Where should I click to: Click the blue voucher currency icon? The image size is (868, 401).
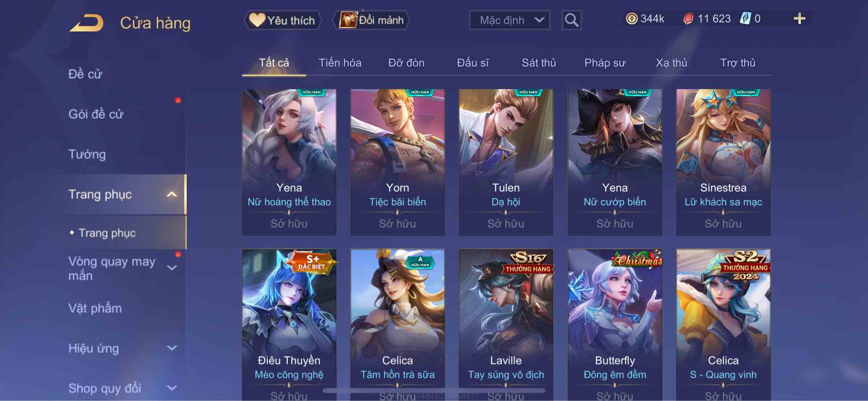coord(745,19)
